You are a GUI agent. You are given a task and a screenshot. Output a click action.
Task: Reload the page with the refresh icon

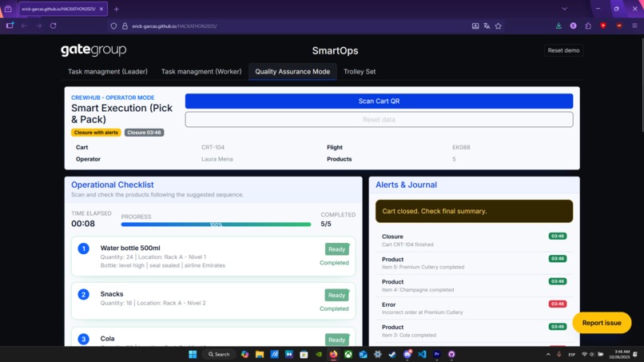tap(53, 26)
